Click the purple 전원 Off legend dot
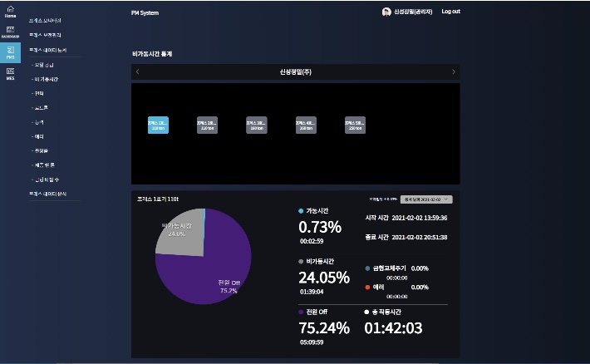 click(301, 312)
